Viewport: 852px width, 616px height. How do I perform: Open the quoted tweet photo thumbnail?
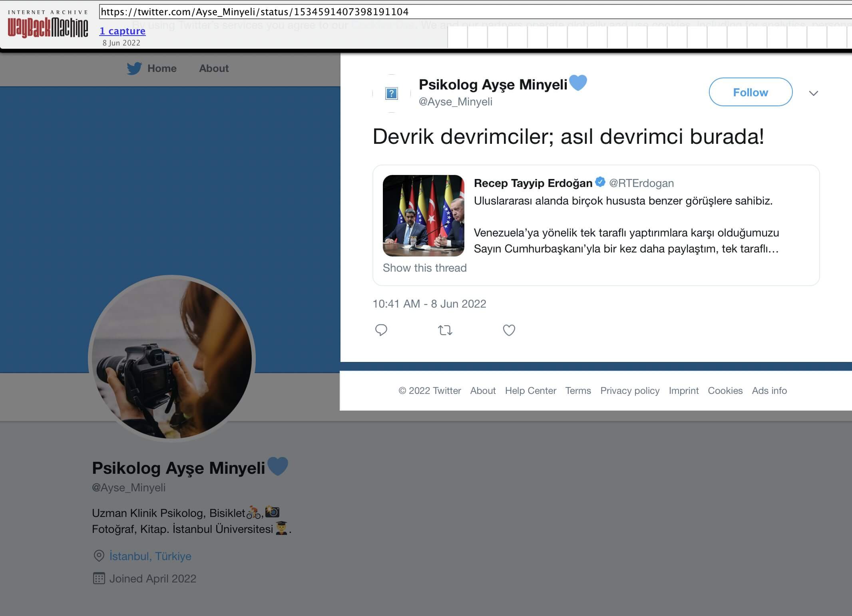423,215
